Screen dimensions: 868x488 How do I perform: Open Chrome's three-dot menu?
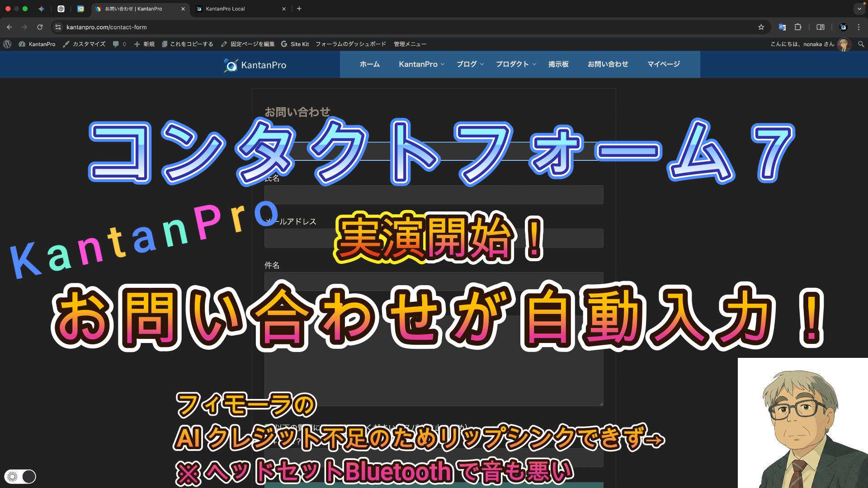click(859, 27)
